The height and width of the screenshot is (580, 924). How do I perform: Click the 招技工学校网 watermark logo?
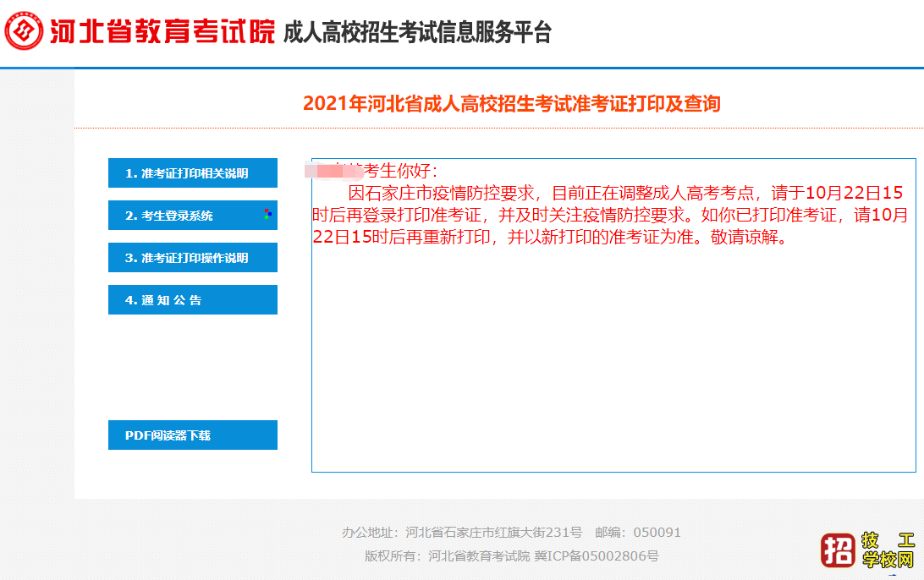click(863, 550)
